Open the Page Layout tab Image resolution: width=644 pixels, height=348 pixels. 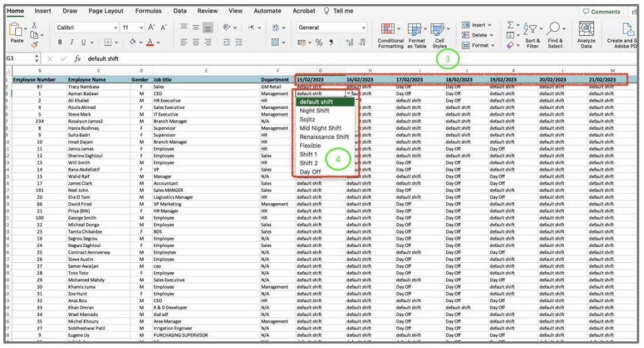click(106, 11)
